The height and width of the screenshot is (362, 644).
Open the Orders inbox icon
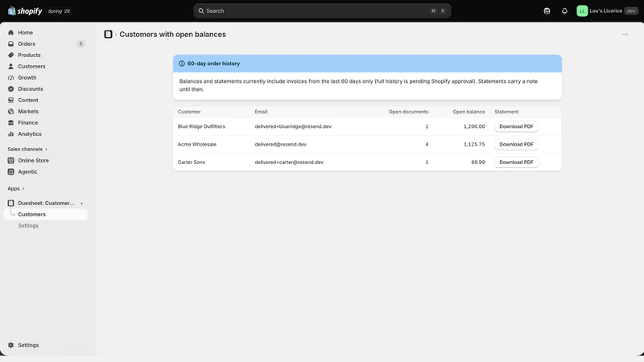pyautogui.click(x=10, y=44)
